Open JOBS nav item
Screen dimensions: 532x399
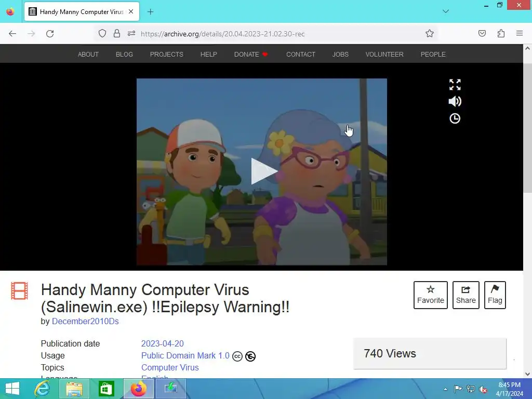(340, 54)
